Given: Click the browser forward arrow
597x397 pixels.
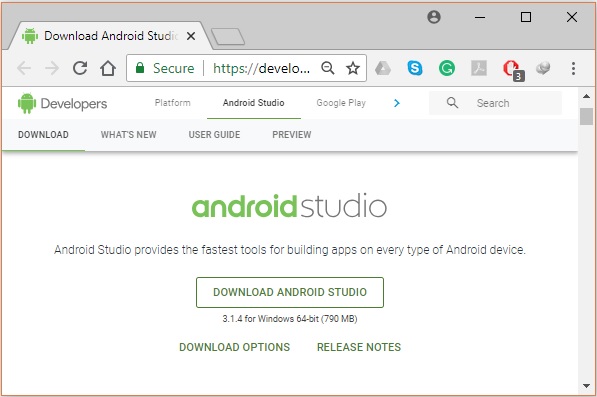Looking at the screenshot, I should coord(52,69).
